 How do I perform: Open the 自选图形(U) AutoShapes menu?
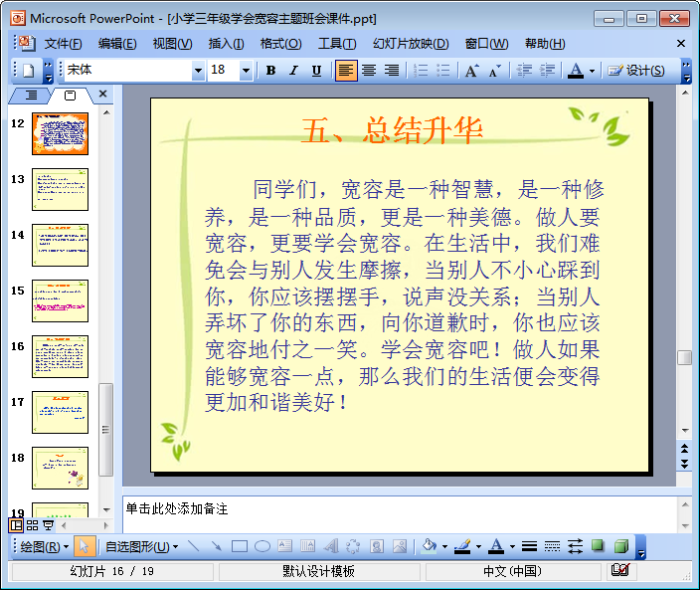142,546
